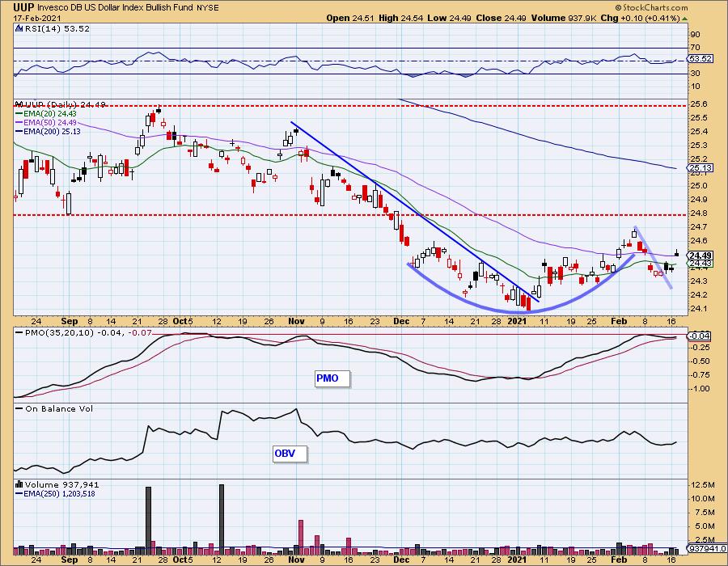Click Nov label on the bottom date axis
This screenshot has height=566, width=728.
[x=296, y=560]
